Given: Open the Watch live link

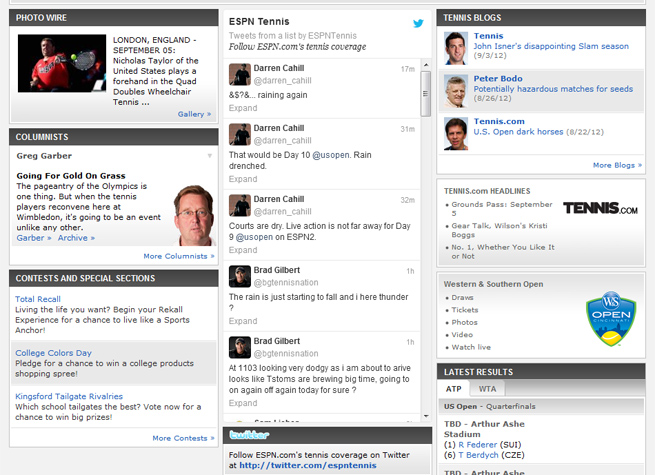Looking at the screenshot, I should (x=471, y=347).
